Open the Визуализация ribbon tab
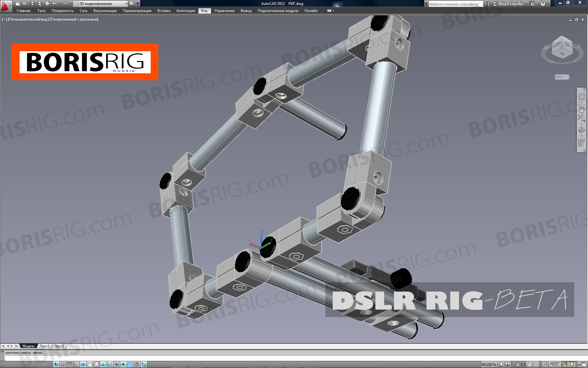Viewport: 588px width, 368px height. 105,11
